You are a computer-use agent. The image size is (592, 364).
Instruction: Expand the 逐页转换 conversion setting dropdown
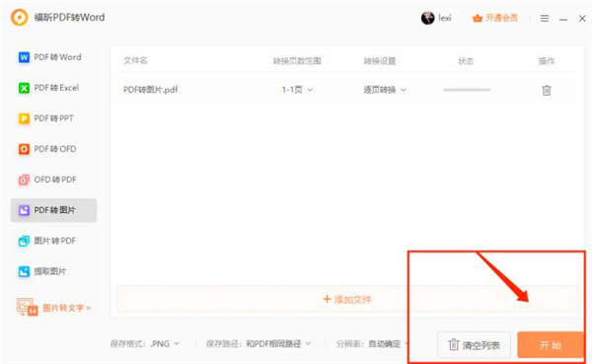point(385,90)
